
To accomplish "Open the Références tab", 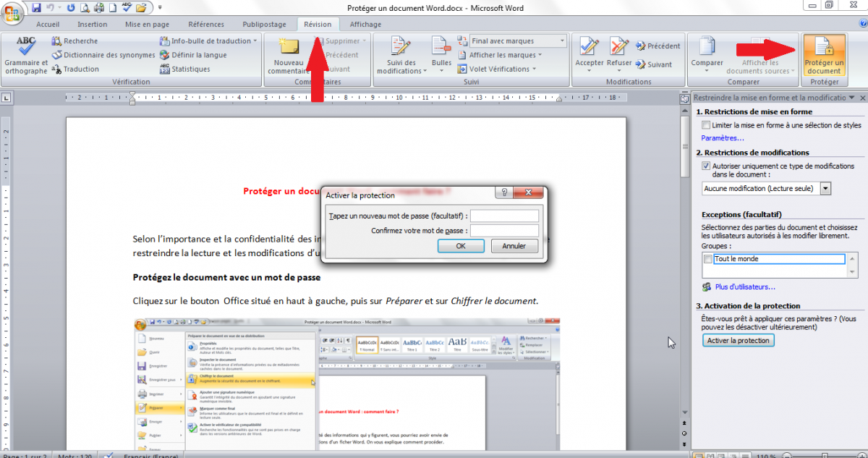I will (x=206, y=24).
